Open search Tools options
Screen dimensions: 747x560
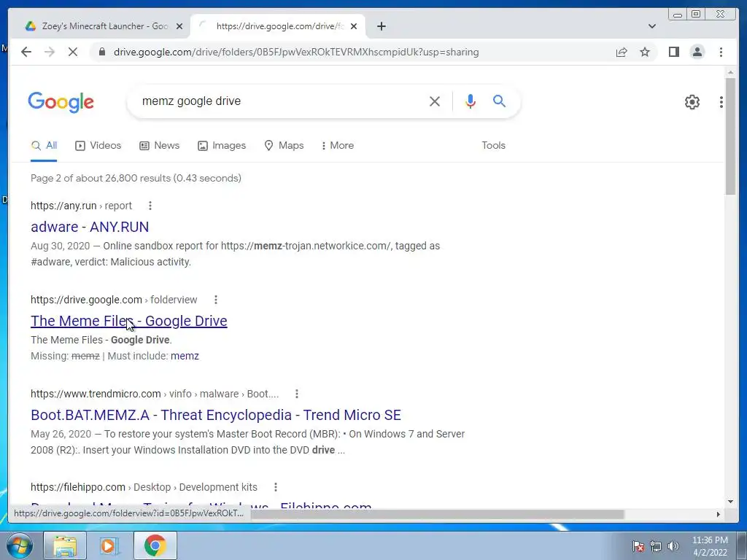493,146
